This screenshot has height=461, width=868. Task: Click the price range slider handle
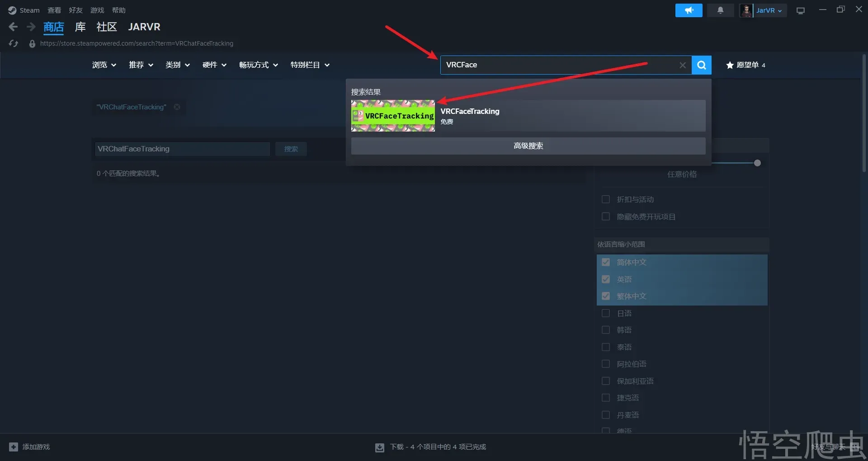(x=757, y=163)
